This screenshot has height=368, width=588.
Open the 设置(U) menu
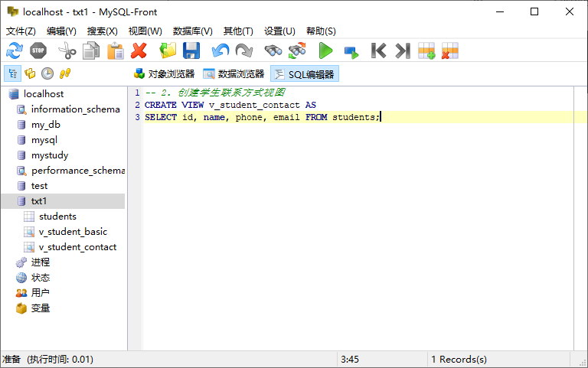pos(279,31)
